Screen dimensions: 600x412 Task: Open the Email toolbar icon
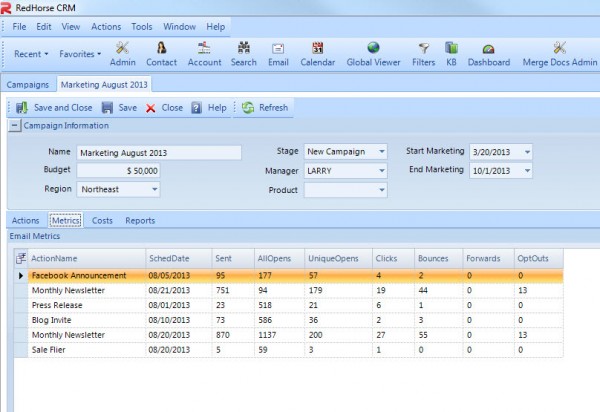pyautogui.click(x=278, y=49)
